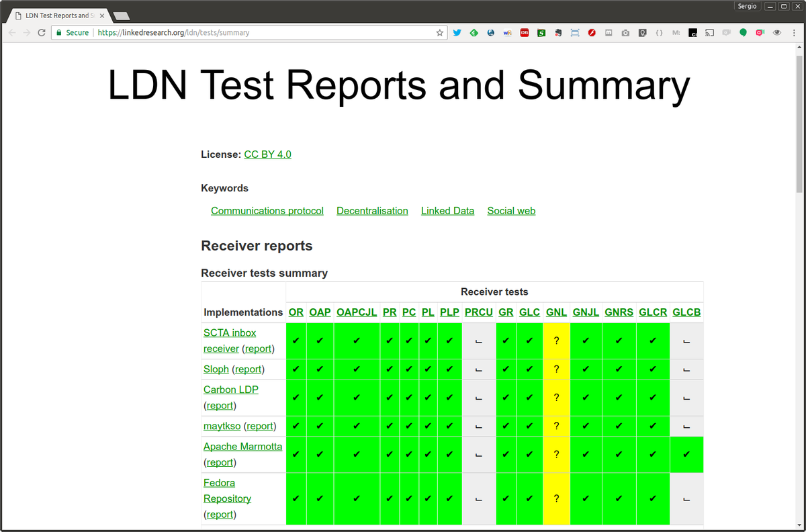Click the Cast extension icon

(710, 32)
